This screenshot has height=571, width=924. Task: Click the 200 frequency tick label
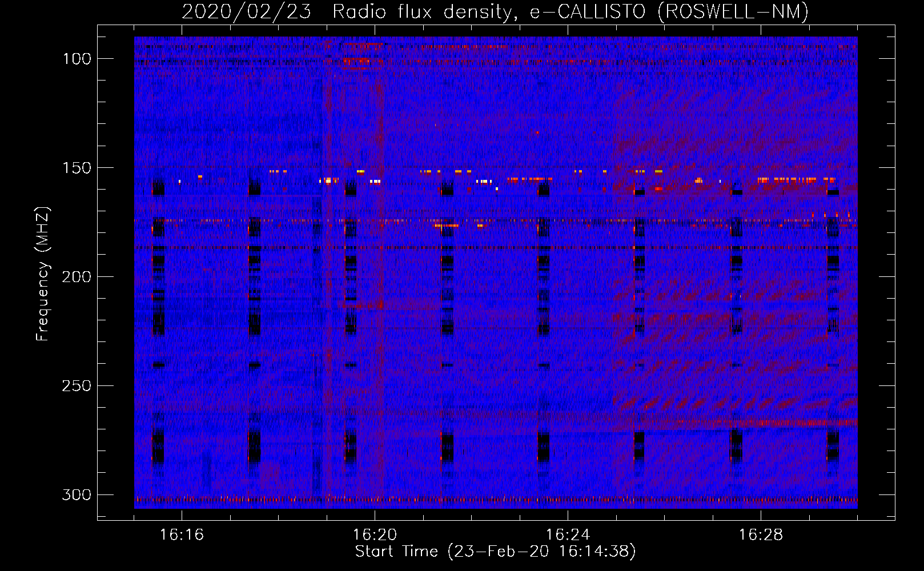pyautogui.click(x=77, y=277)
